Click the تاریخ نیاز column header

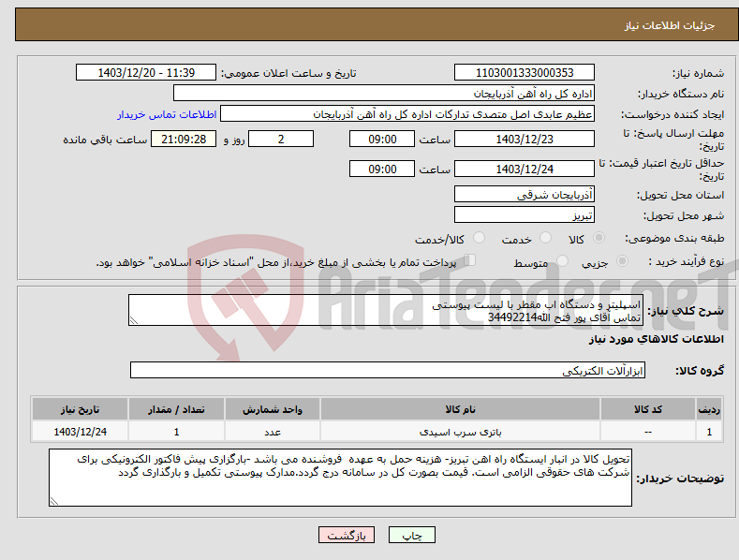[80, 409]
